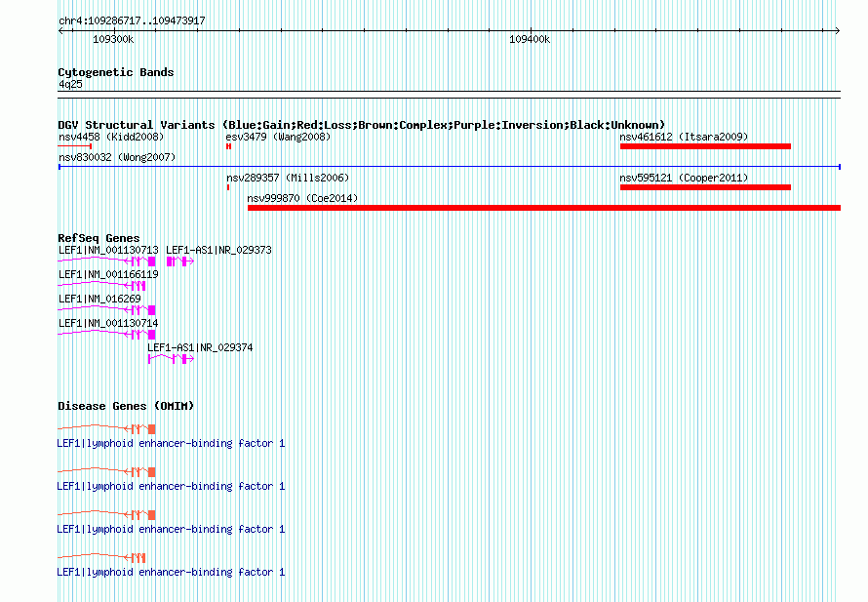Click the RefSeq Genes track title
Screen dimensions: 868x602
coord(99,238)
